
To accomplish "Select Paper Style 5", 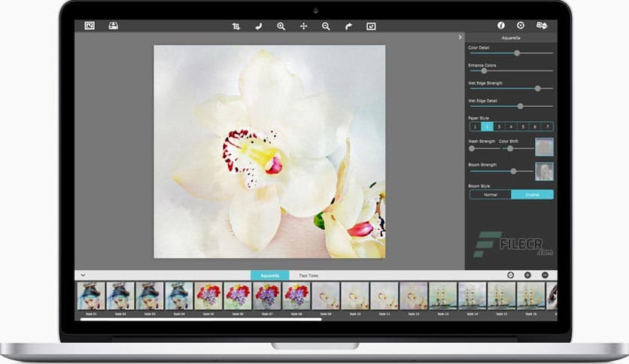I will [523, 126].
